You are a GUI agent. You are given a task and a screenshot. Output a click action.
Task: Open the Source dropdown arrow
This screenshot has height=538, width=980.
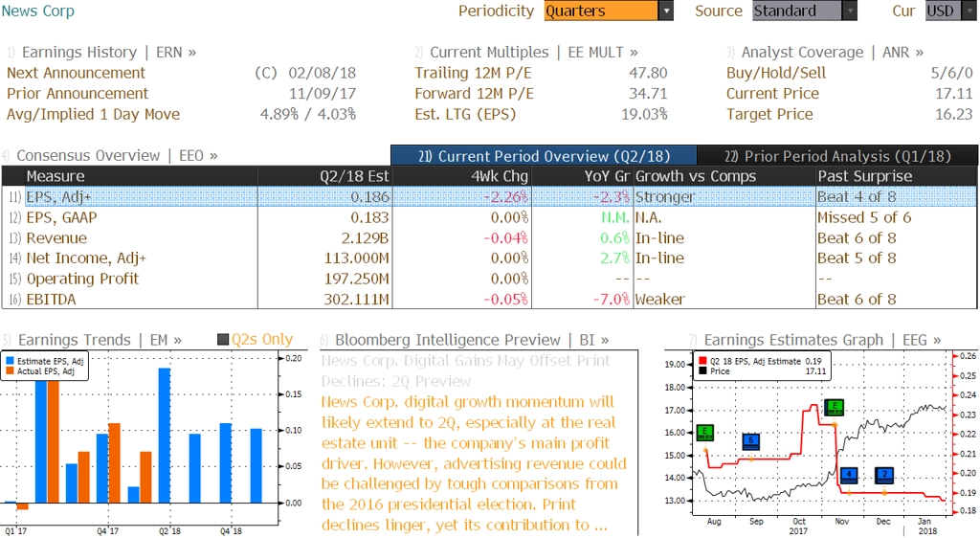(x=850, y=11)
